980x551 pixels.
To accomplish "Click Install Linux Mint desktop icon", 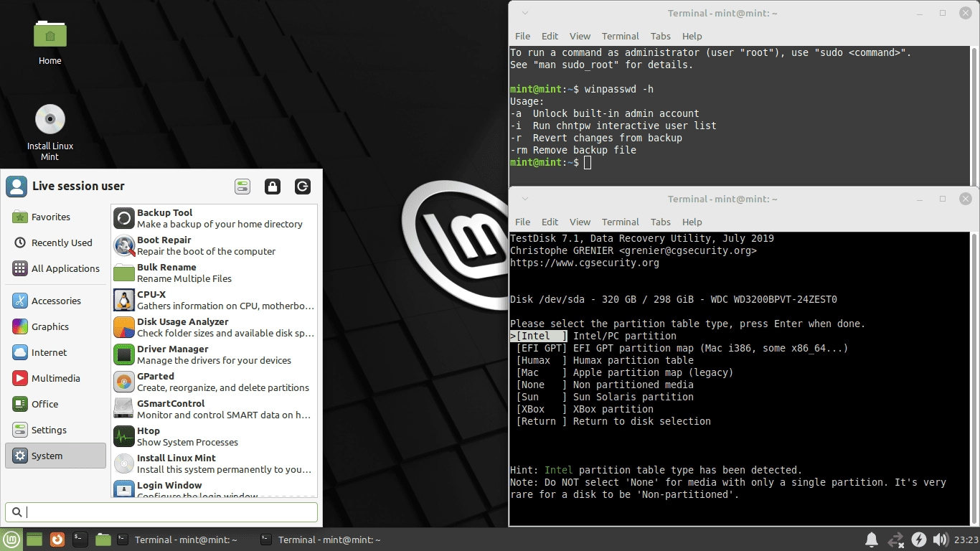I will (50, 132).
